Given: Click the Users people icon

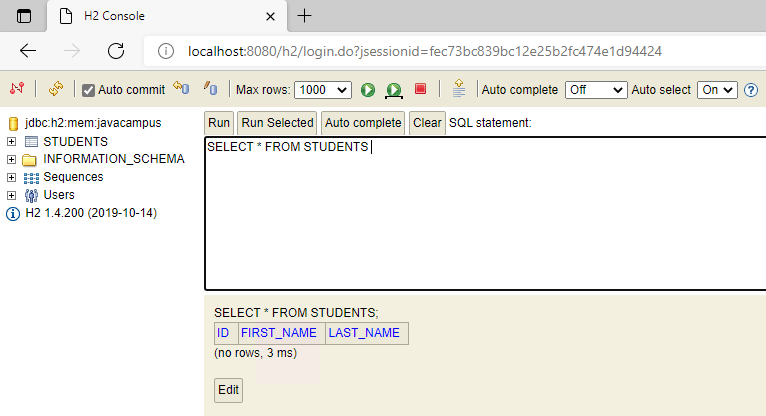Looking at the screenshot, I should pos(31,195).
